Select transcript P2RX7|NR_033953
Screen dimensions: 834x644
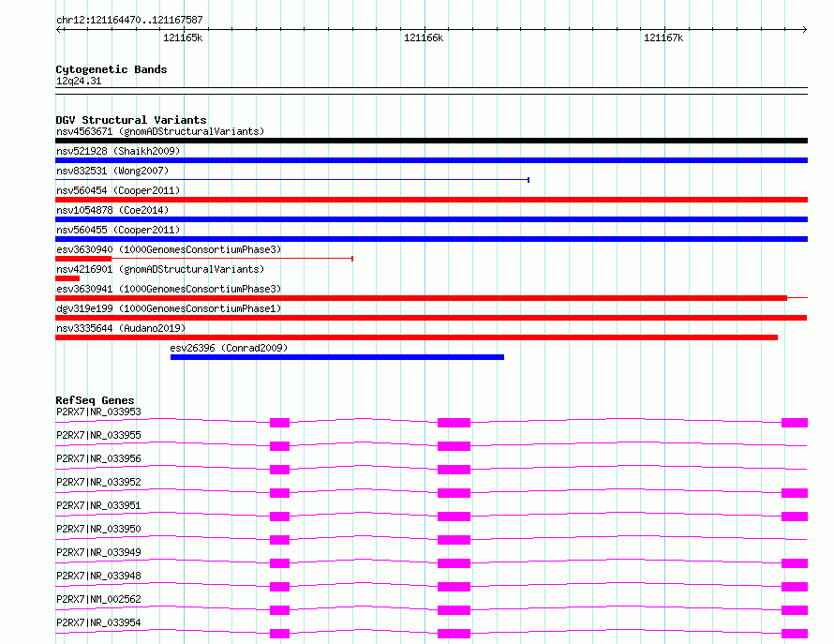(98, 412)
